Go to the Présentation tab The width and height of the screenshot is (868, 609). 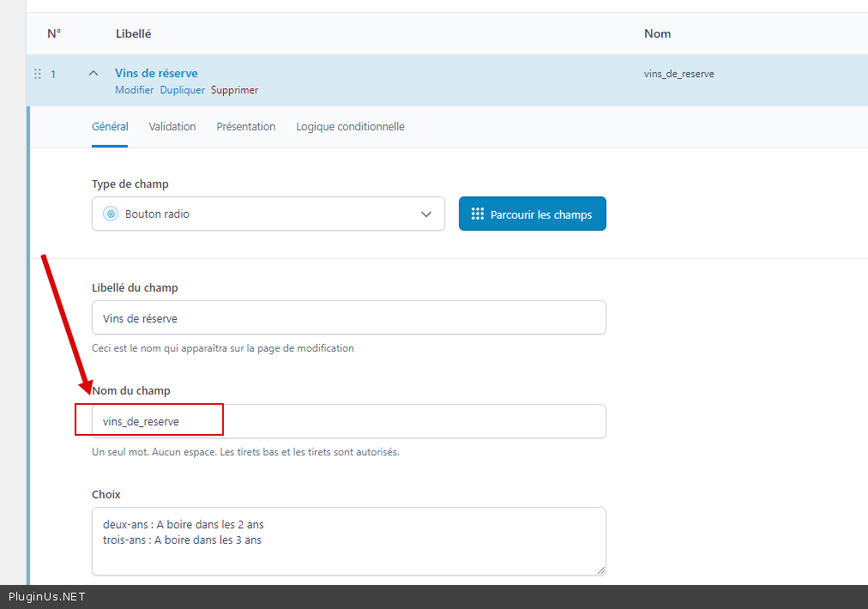click(245, 127)
